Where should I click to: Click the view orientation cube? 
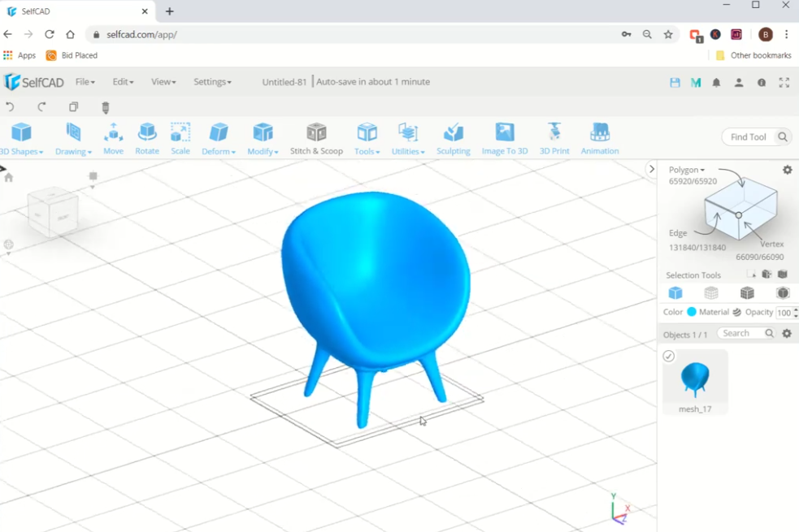53,212
